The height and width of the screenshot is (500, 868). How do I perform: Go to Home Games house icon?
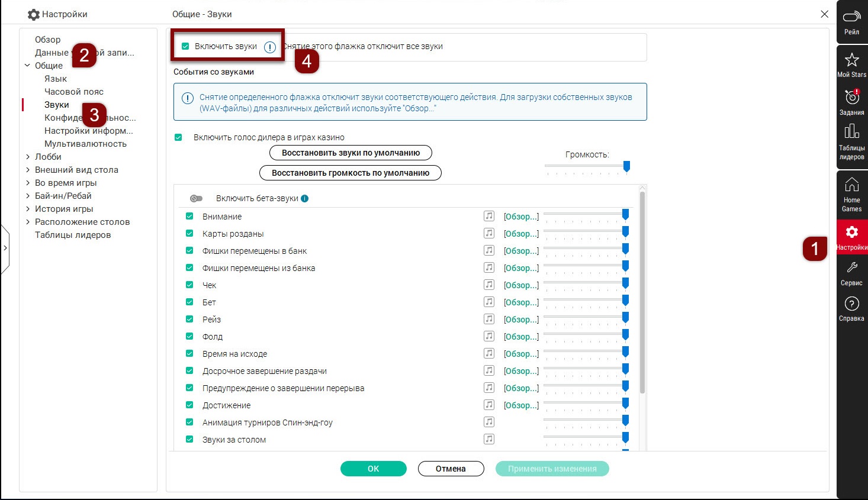851,185
